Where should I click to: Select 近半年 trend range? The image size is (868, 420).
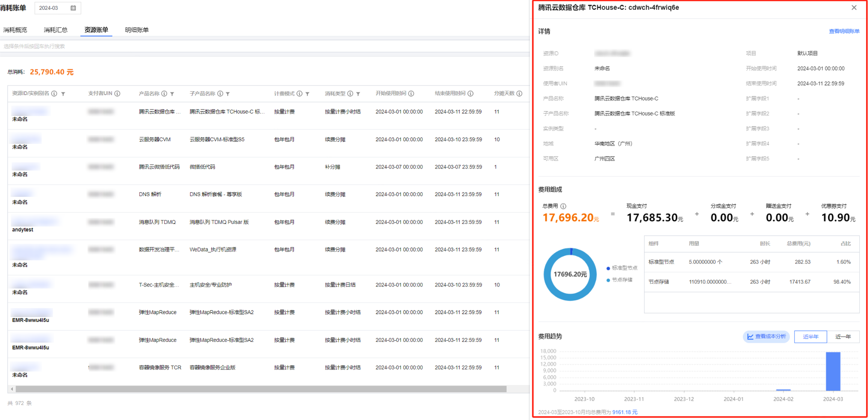pos(810,337)
